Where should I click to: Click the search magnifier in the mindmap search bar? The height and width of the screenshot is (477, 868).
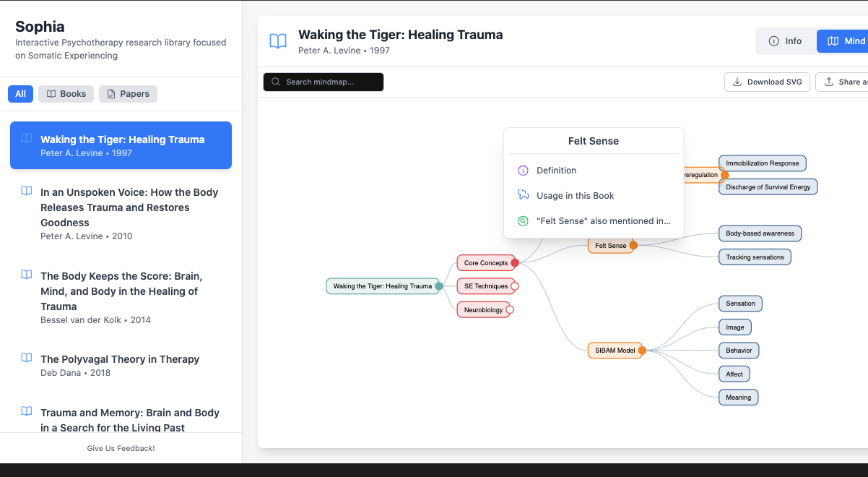pos(275,82)
